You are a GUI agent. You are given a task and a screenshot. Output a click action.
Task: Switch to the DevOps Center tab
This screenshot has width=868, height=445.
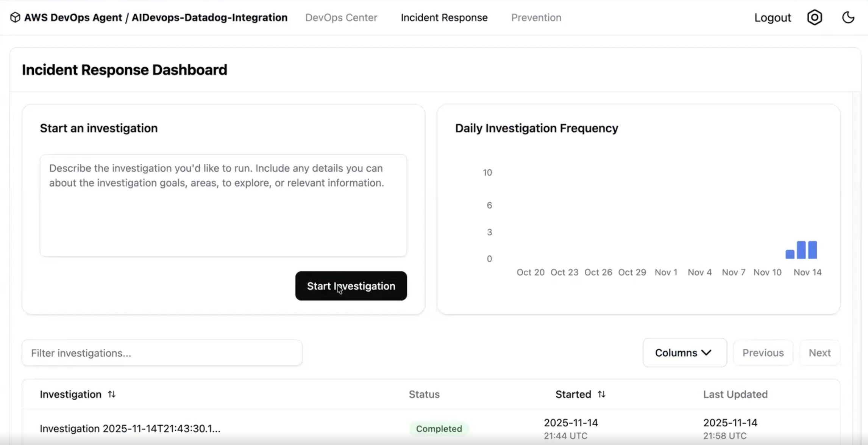341,17
